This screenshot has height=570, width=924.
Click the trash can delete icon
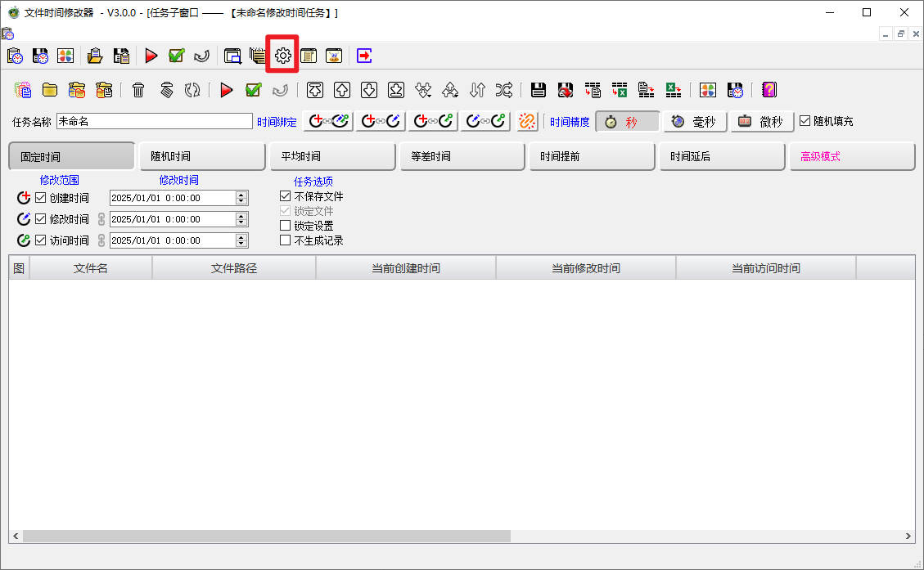(x=138, y=90)
